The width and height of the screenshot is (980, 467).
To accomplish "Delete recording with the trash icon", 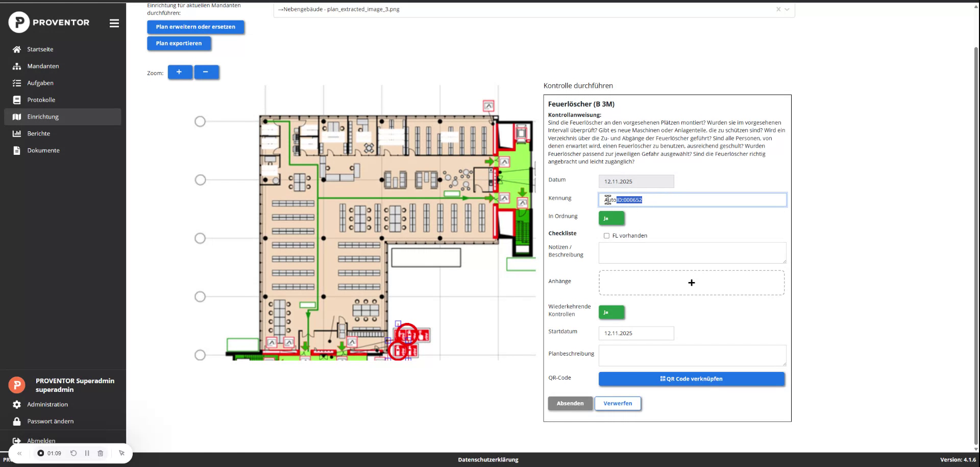I will (101, 453).
